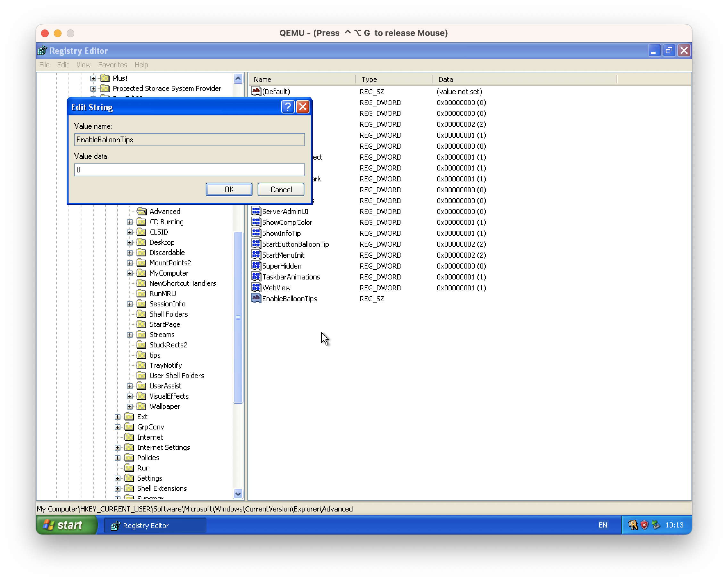Image resolution: width=728 pixels, height=582 pixels.
Task: Click the Value name field showing EnableBalloonTips
Action: click(189, 139)
